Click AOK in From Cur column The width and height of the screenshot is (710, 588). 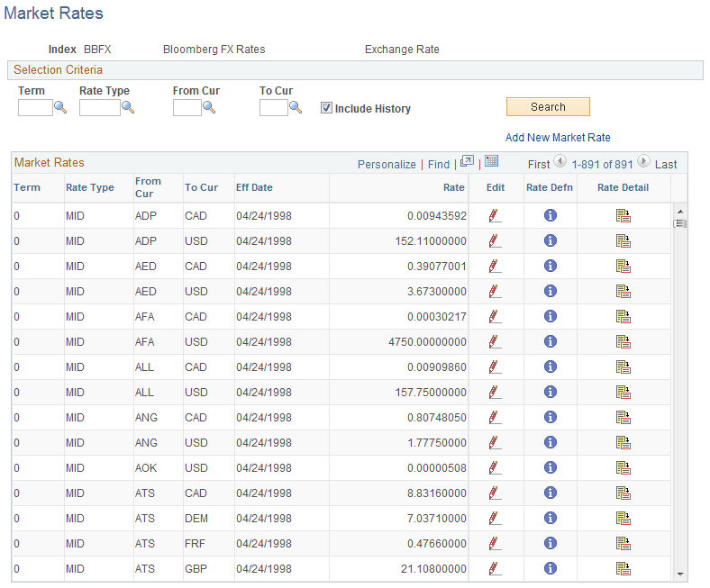146,468
